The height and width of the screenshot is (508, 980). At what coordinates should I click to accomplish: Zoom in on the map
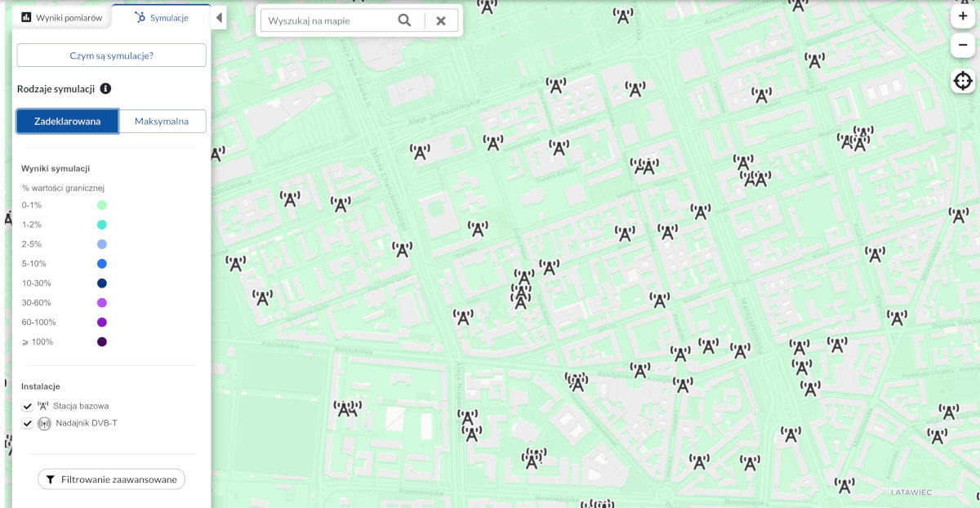pos(963,16)
